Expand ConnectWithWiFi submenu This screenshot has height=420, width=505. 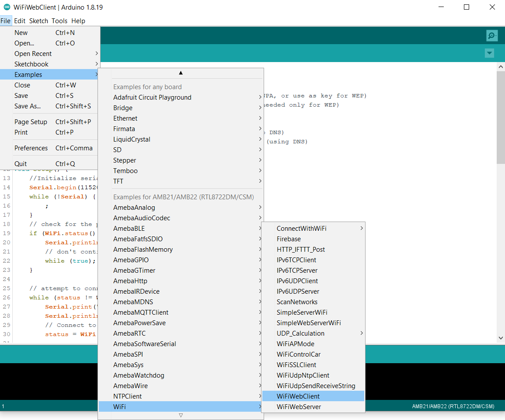313,229
